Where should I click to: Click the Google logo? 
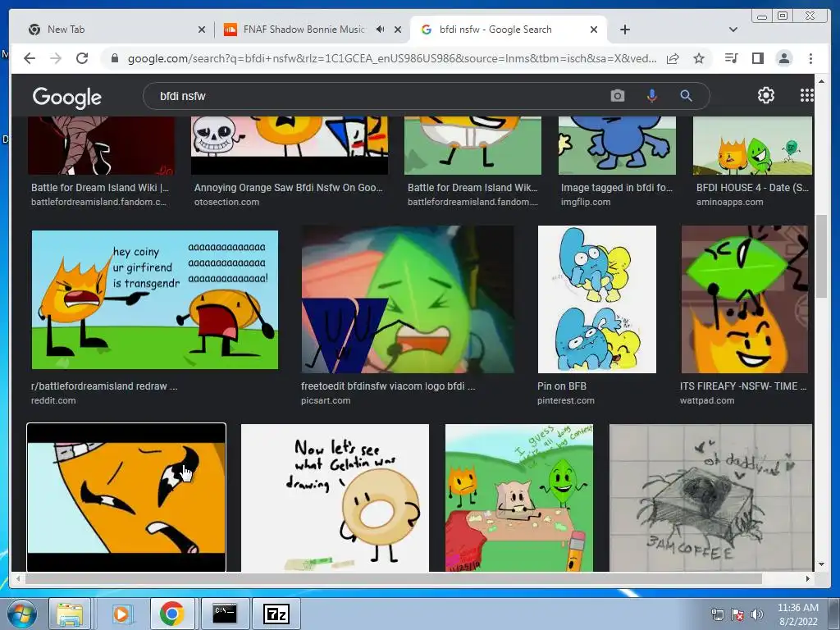67,97
